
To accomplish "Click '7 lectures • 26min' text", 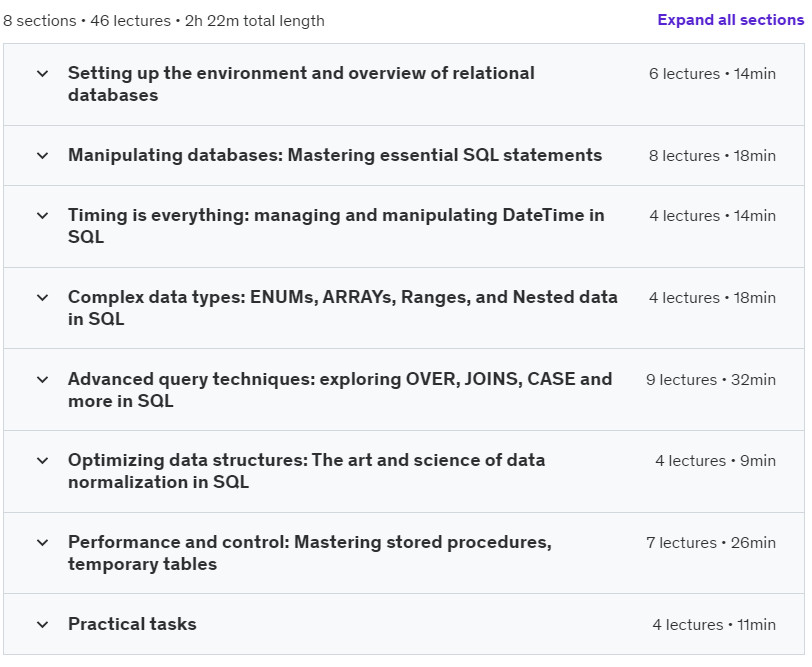I will [x=710, y=543].
